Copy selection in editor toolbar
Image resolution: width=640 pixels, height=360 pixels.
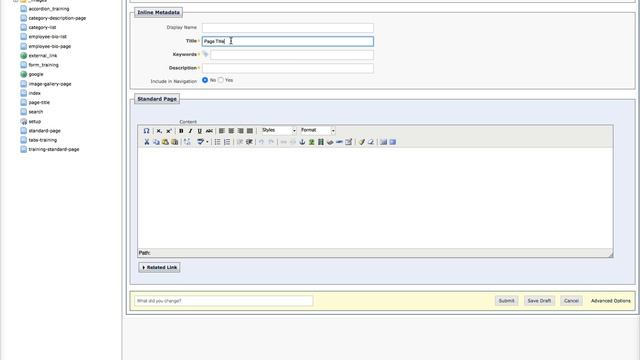point(156,142)
